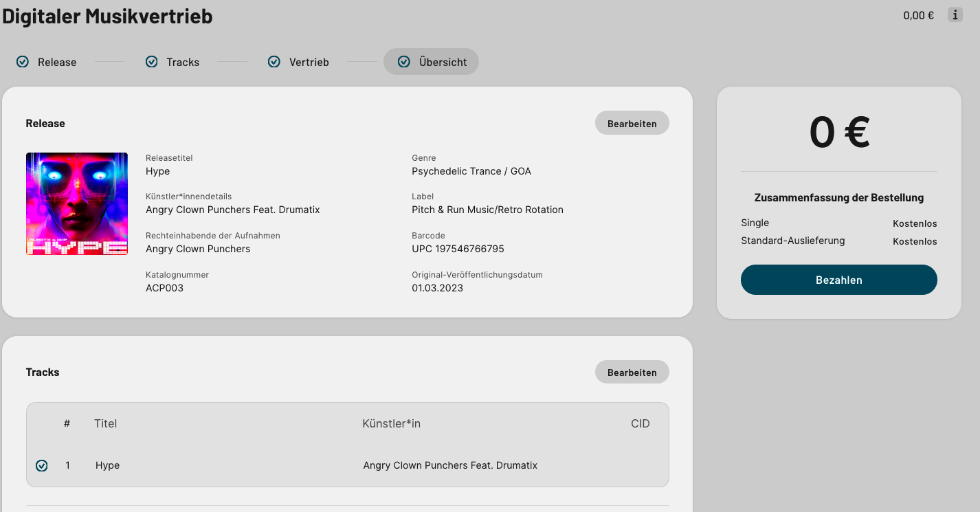Viewport: 980px width, 512px height.
Task: Click the CID column header
Action: [640, 423]
